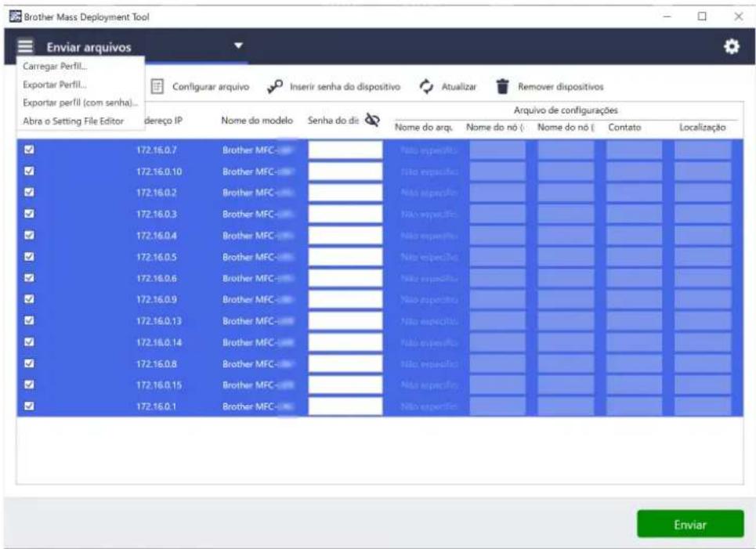Viewport: 756px width, 549px height.
Task: Uncheck the checkbox for 172.16.0.1
Action: pos(29,406)
